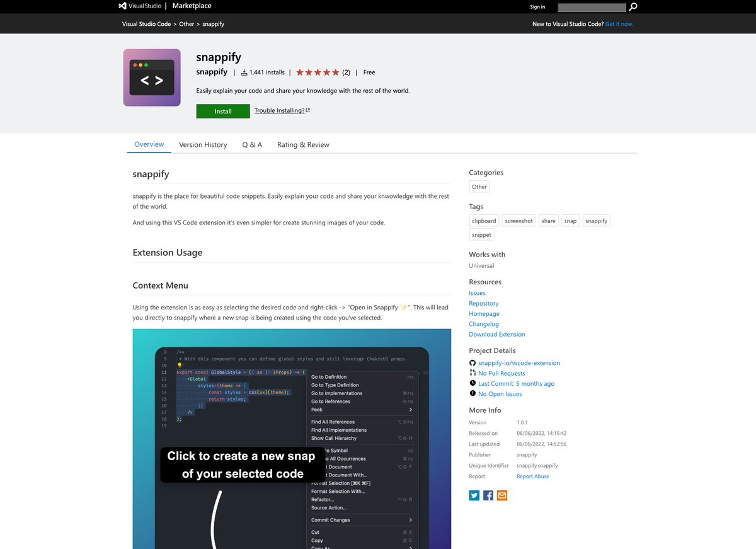
Task: Click the snap tag
Action: point(571,221)
